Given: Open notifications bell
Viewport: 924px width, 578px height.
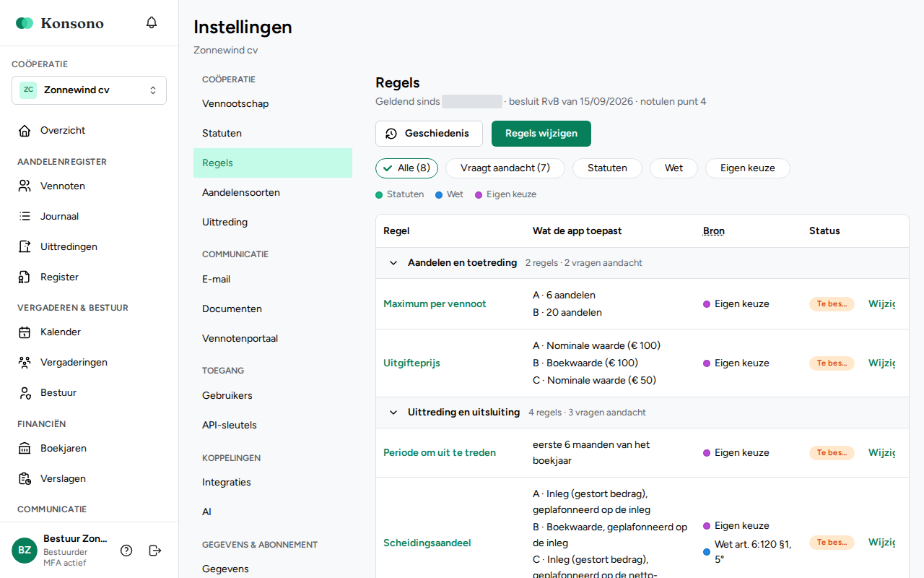Looking at the screenshot, I should click(x=152, y=22).
